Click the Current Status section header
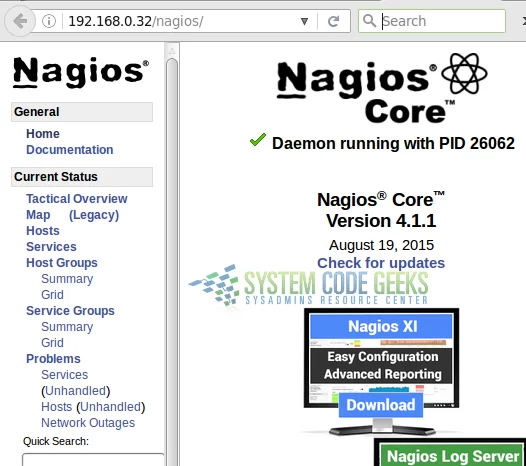 click(82, 177)
